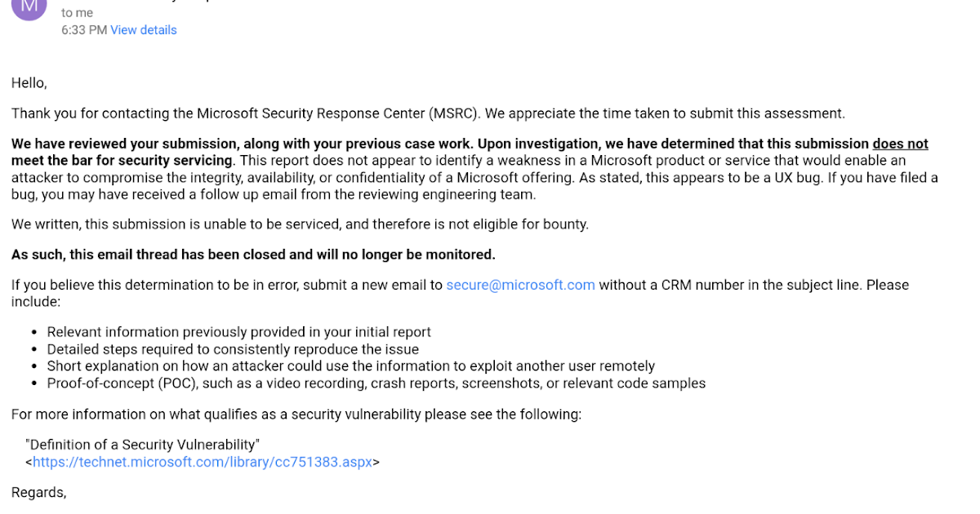Click the "We written, this submission" sentence
This screenshot has height=514, width=980.
tap(300, 224)
